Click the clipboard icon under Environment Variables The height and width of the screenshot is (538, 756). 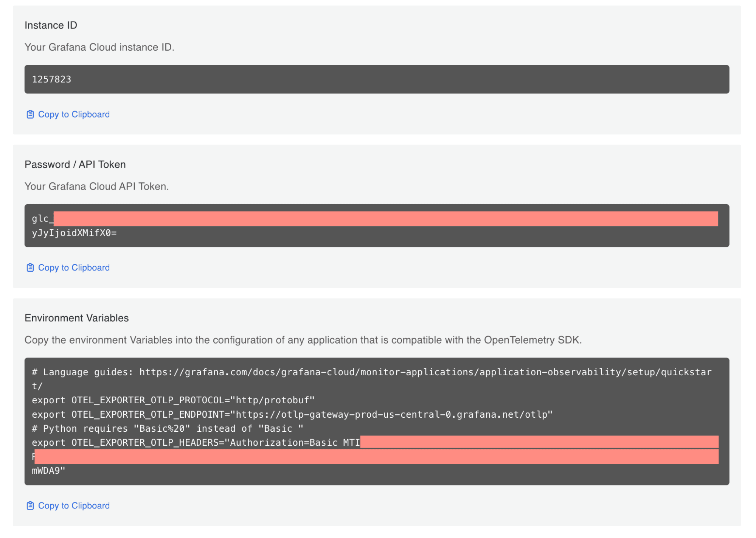coord(30,505)
